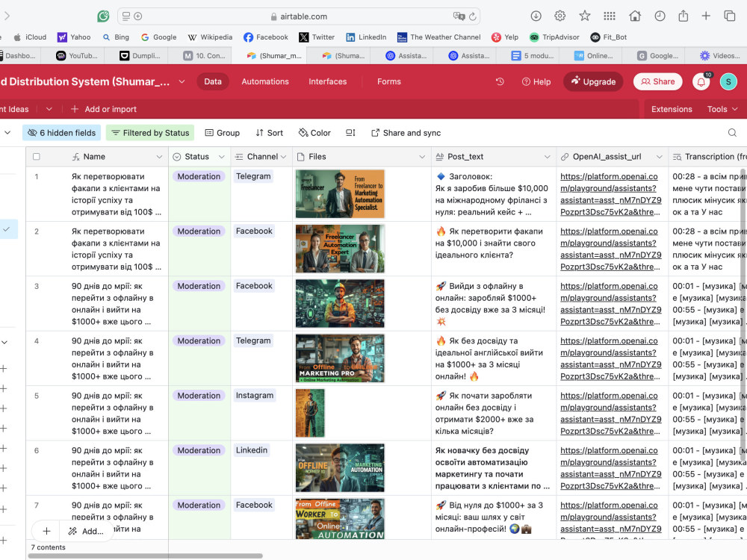Switch to the Data tab
The width and height of the screenshot is (747, 560).
[213, 82]
